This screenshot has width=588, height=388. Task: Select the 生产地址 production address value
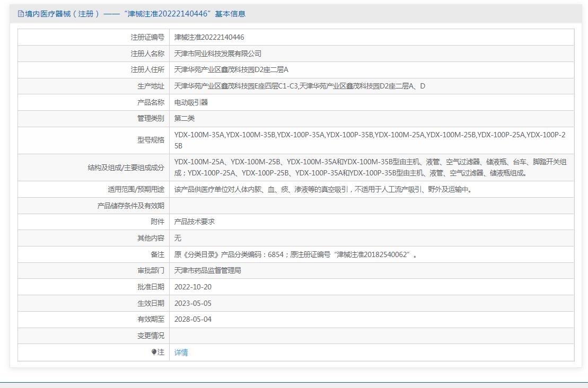300,86
